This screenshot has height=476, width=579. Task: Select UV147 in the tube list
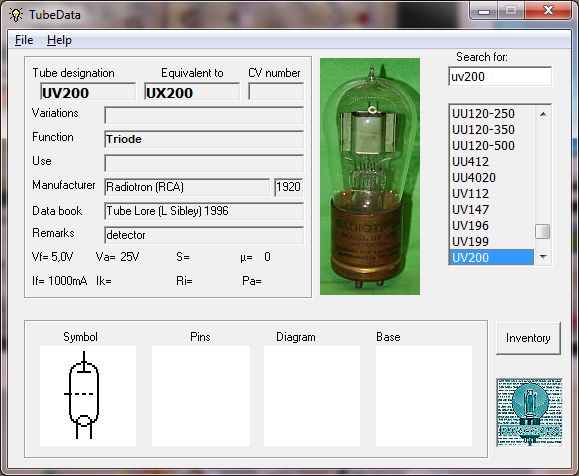click(x=491, y=209)
